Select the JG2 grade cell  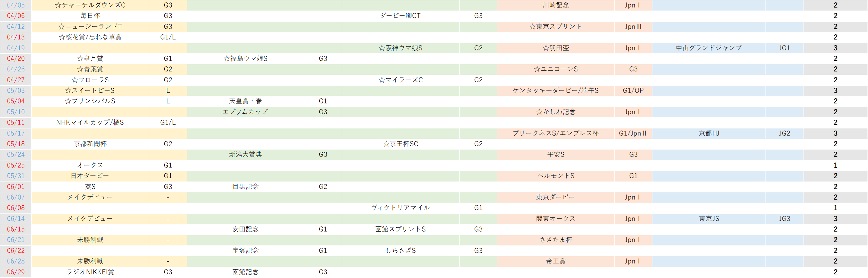point(784,133)
